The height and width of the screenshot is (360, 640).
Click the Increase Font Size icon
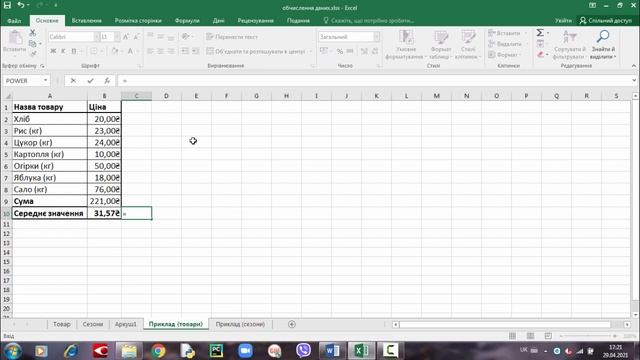(126, 37)
